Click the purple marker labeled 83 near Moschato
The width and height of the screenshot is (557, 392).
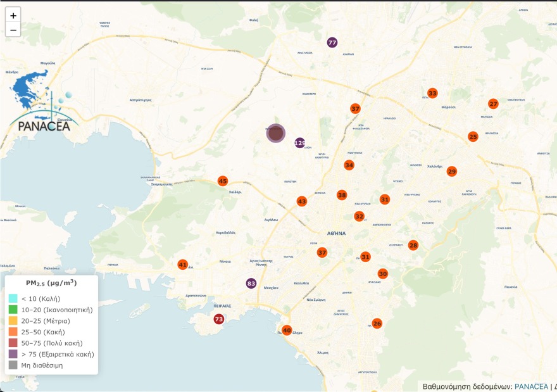[x=251, y=283]
